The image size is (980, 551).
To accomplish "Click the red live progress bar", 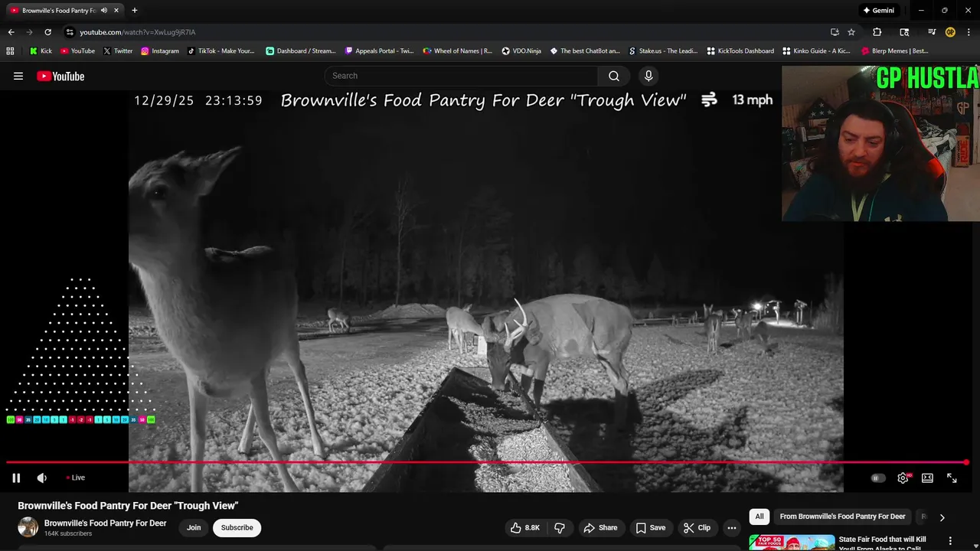I will click(x=487, y=462).
